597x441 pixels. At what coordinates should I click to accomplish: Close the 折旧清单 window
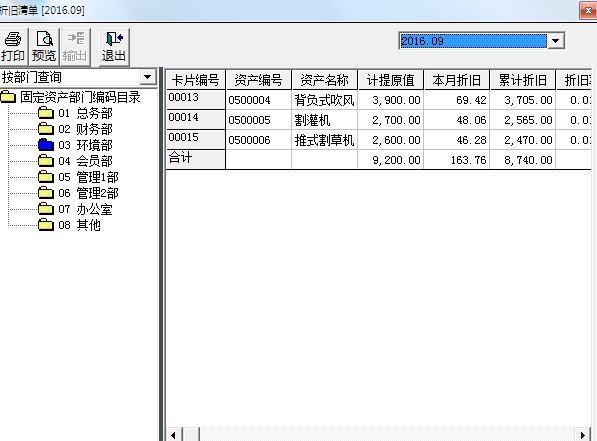(588, 11)
